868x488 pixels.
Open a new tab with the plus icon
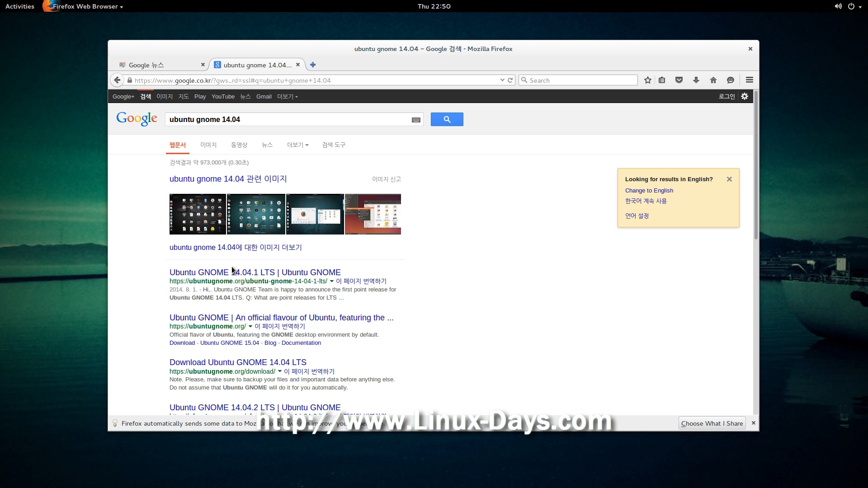coord(313,65)
